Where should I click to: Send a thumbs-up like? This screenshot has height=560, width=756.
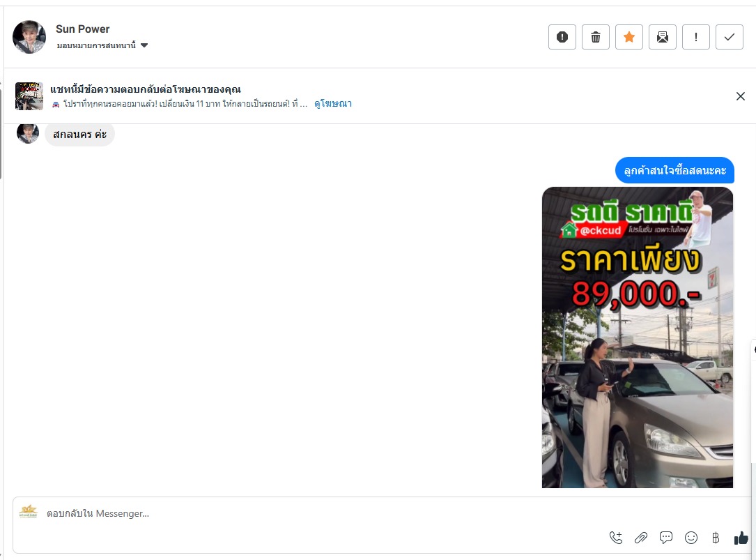[741, 538]
